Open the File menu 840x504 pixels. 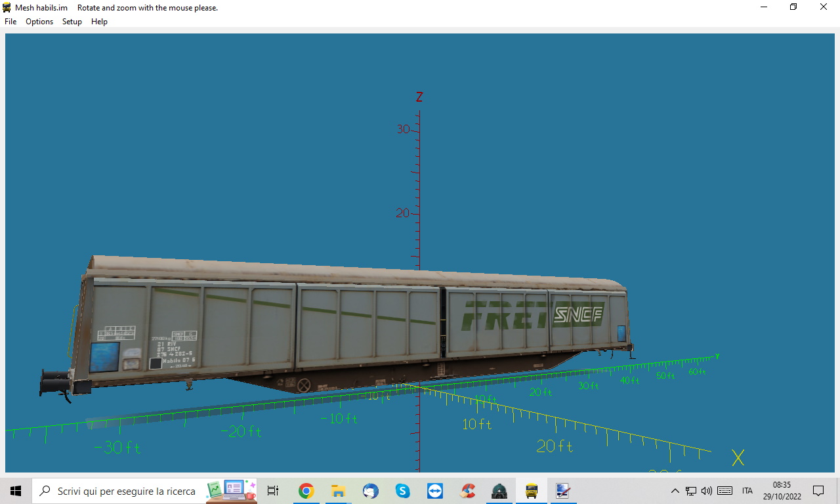pyautogui.click(x=10, y=22)
